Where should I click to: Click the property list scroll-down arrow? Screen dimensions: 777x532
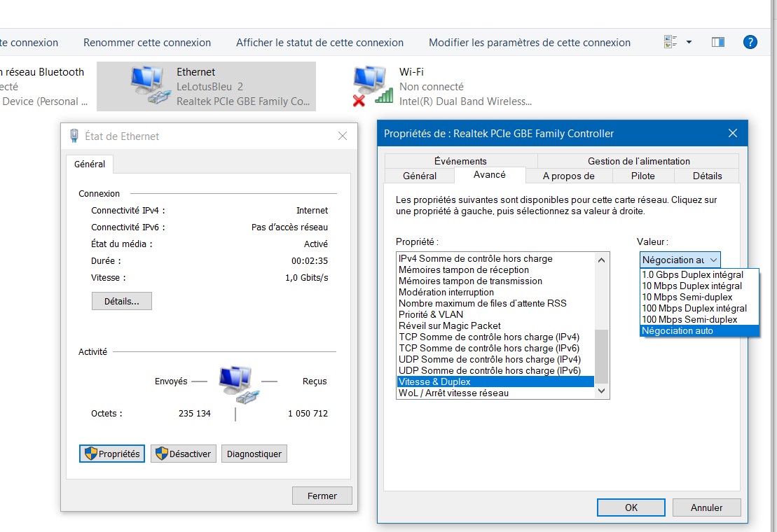601,391
